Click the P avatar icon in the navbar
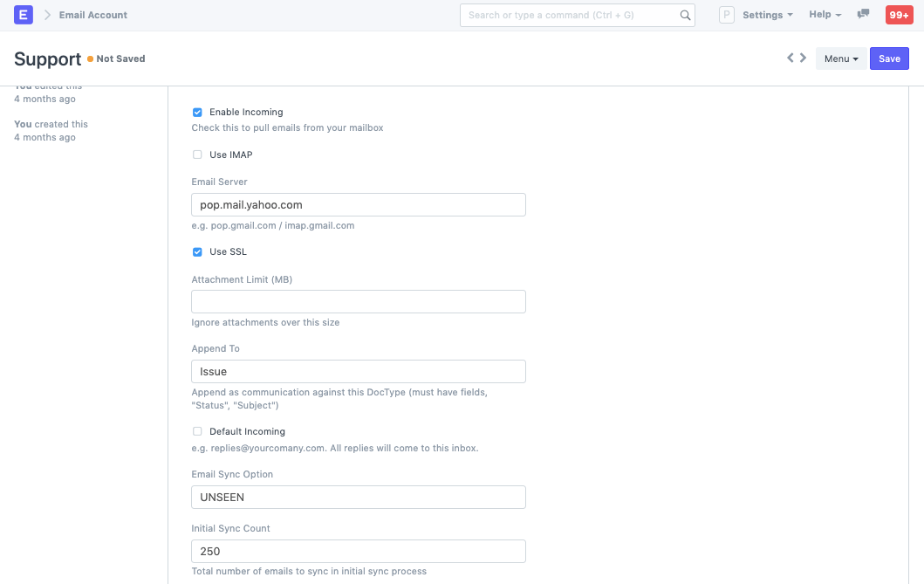Screen dimensions: 924x584 (726, 15)
